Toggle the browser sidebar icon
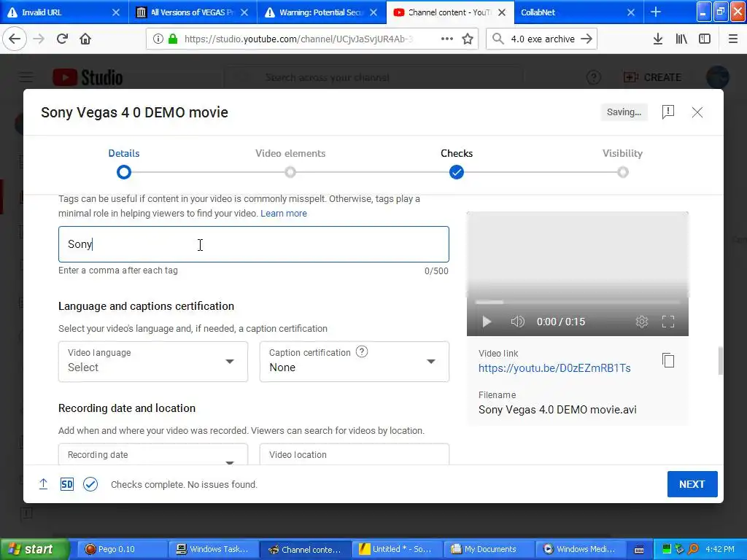 point(705,39)
